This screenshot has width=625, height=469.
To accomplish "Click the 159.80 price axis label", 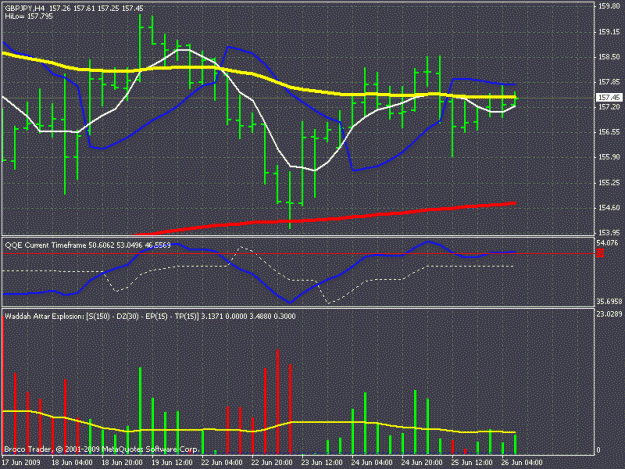I will pos(609,6).
